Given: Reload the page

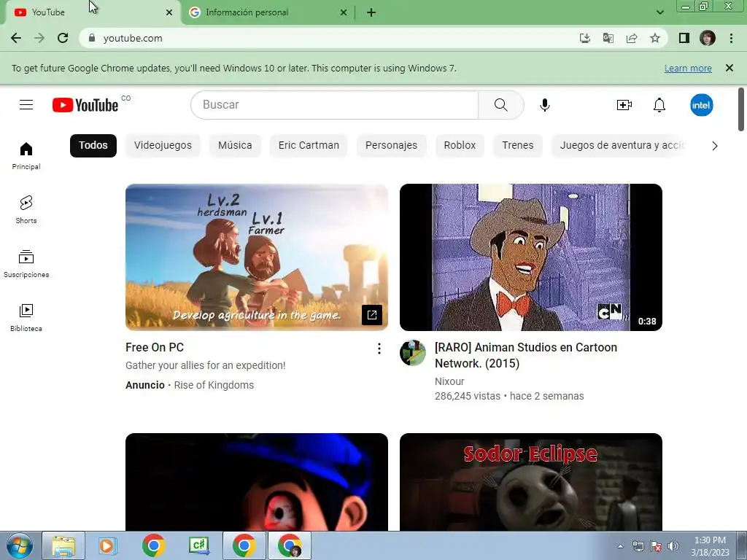Looking at the screenshot, I should click(x=63, y=38).
